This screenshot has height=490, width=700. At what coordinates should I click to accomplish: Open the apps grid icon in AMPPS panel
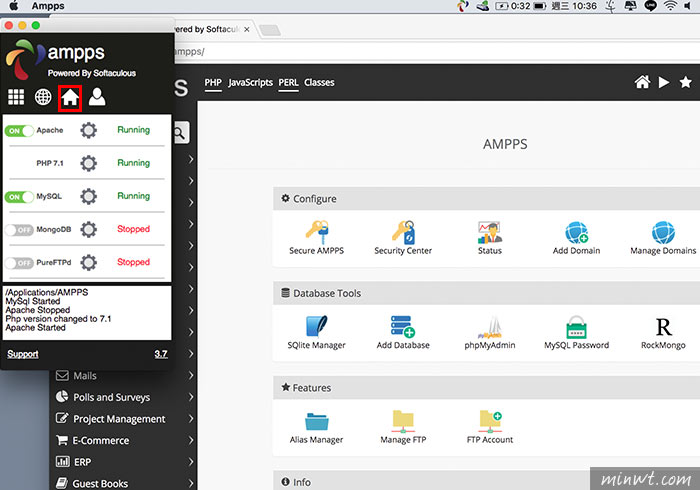(x=16, y=97)
